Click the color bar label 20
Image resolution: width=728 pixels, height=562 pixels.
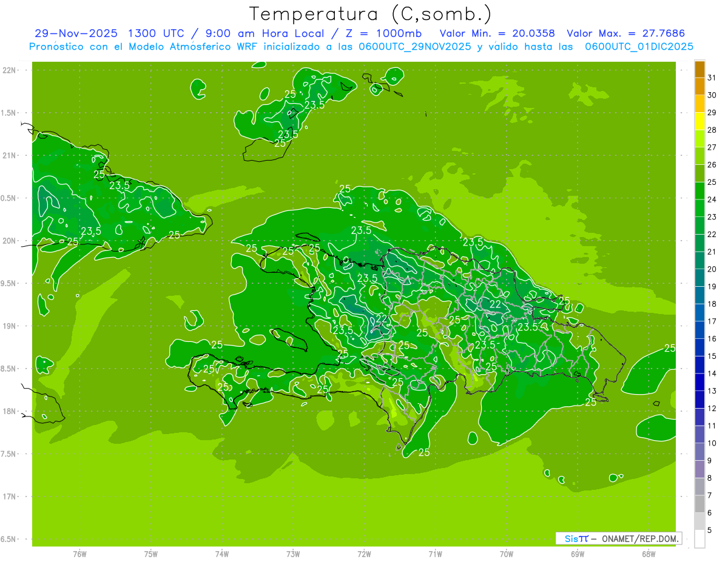point(712,269)
